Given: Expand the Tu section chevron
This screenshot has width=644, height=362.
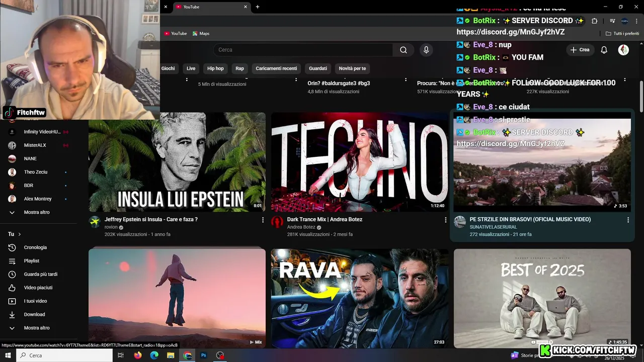Looking at the screenshot, I should click(20, 234).
